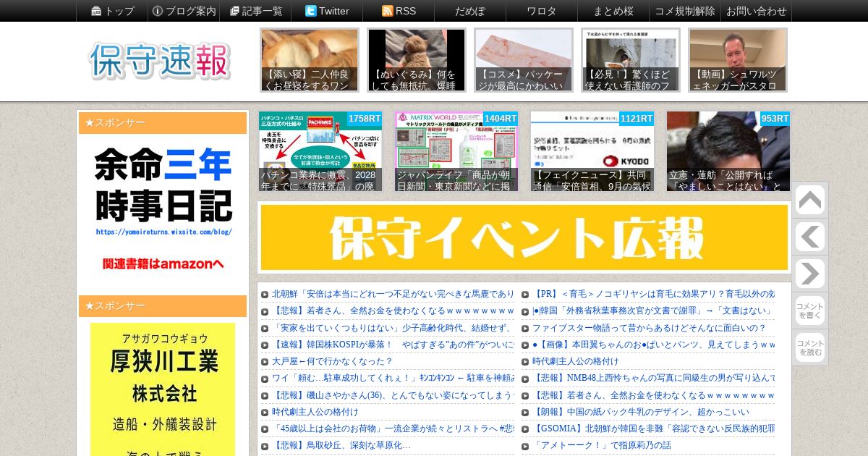Open the Twitter link in top bar
Screen dimensions: 868x456
tap(327, 11)
